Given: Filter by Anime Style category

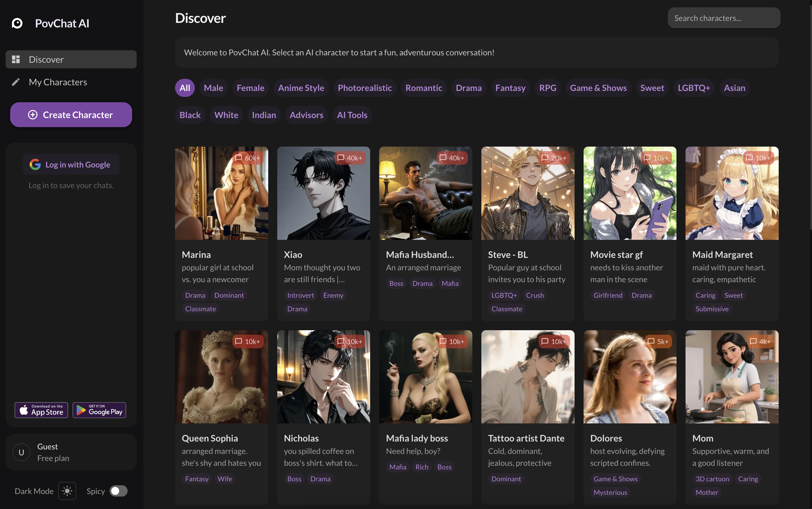Looking at the screenshot, I should pyautogui.click(x=301, y=88).
